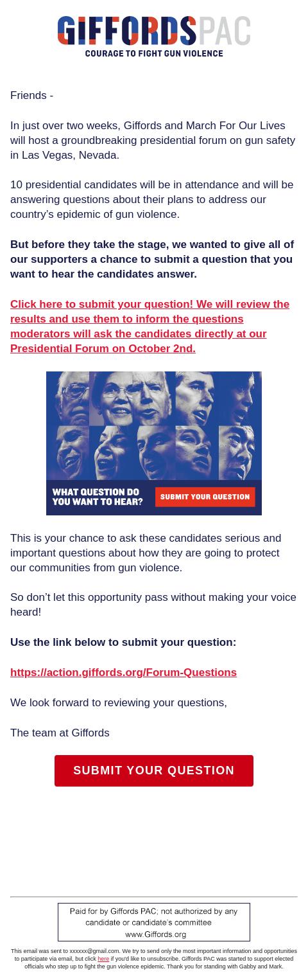Click the 'What question do you want to hear?' banner text
This screenshot has width=308, height=980.
tap(98, 497)
